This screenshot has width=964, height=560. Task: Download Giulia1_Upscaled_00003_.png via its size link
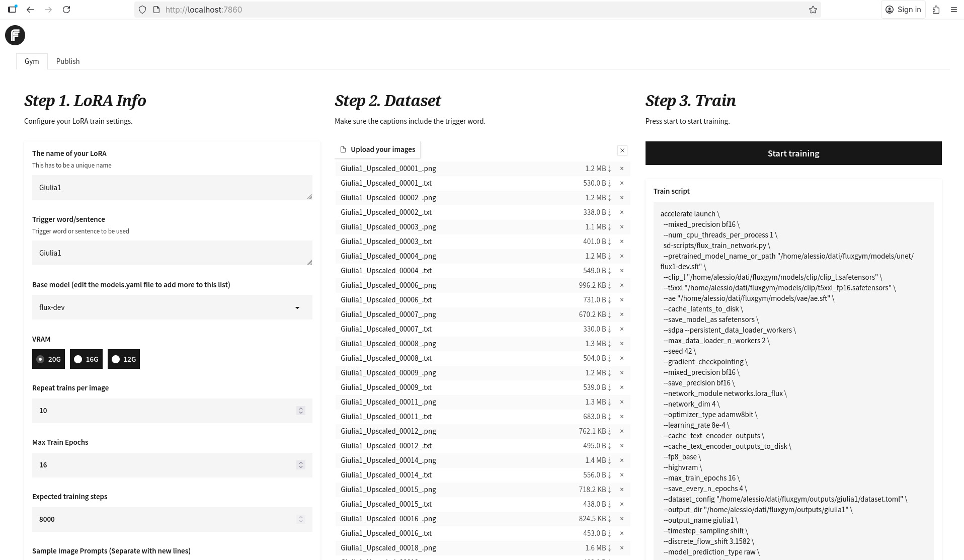coord(598,227)
